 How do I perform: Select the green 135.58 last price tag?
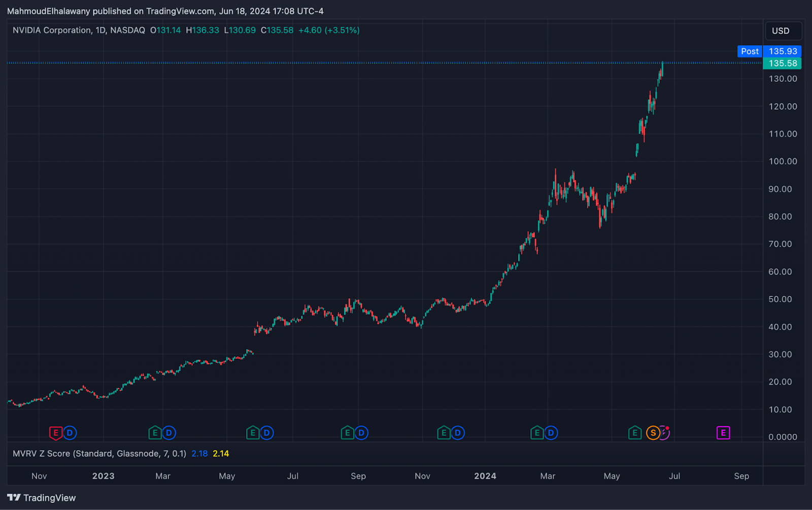pos(783,63)
